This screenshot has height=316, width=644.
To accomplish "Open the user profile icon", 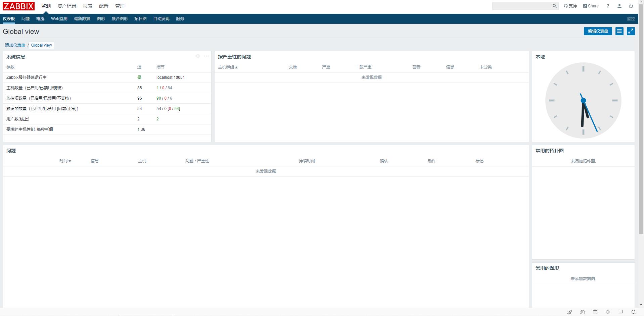I will click(x=619, y=6).
